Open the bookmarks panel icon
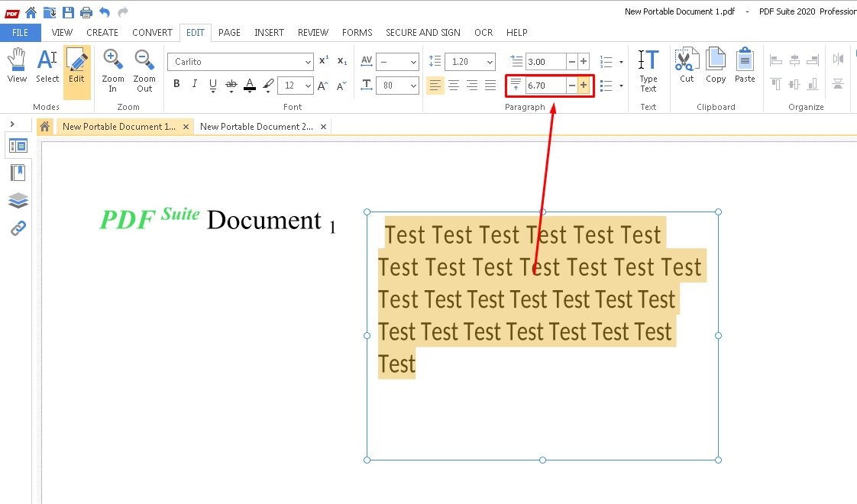The width and height of the screenshot is (857, 504). coord(18,173)
